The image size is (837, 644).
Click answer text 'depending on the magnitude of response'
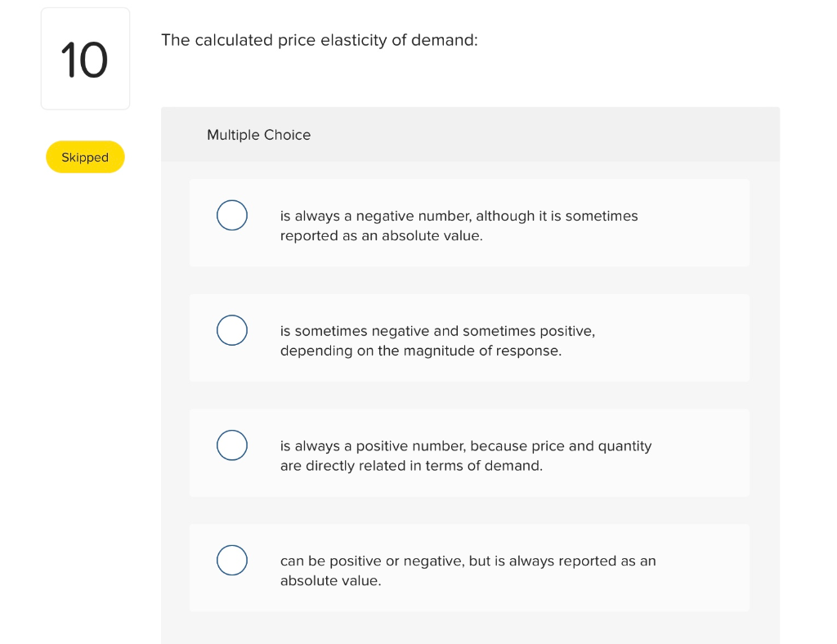point(421,351)
